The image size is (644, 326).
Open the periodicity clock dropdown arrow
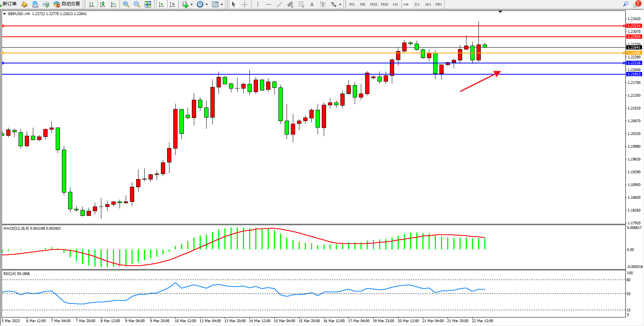tap(207, 5)
